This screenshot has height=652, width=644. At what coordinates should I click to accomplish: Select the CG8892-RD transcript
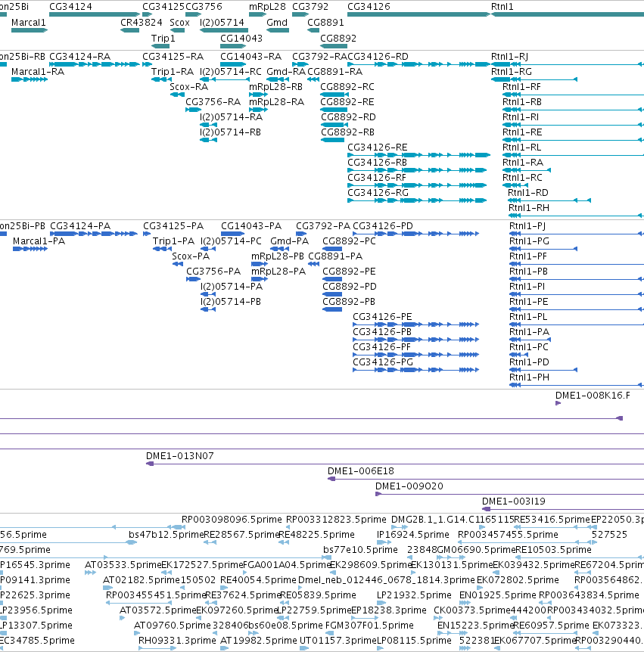tap(334, 125)
